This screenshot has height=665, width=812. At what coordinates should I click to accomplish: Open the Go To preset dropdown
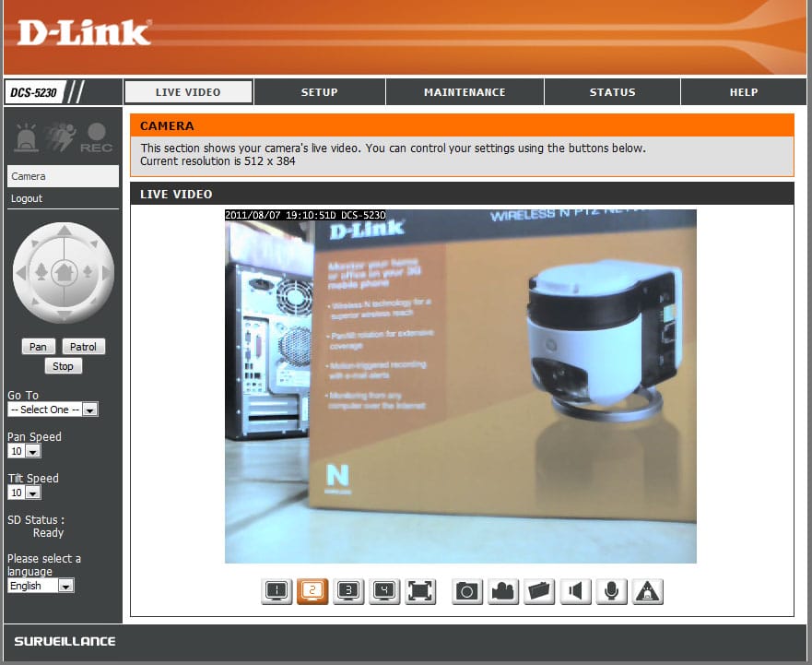pos(53,410)
